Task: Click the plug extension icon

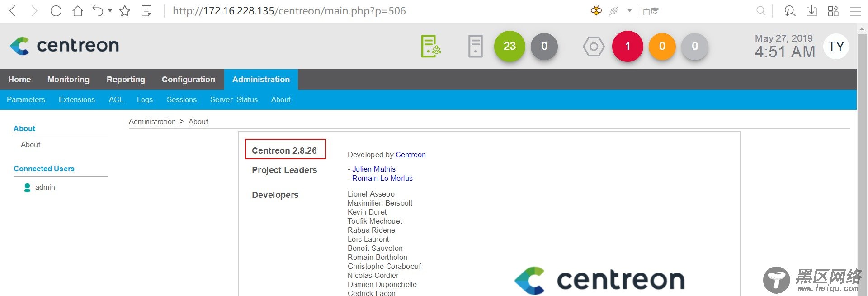Action: pyautogui.click(x=613, y=11)
